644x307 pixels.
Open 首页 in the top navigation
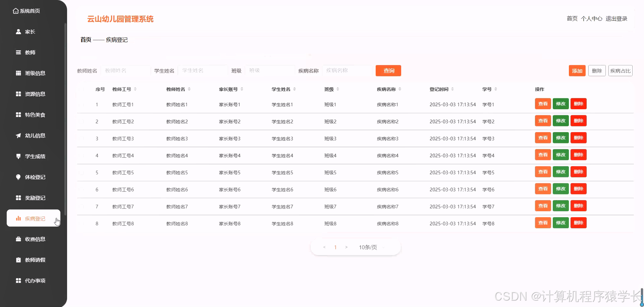572,19
